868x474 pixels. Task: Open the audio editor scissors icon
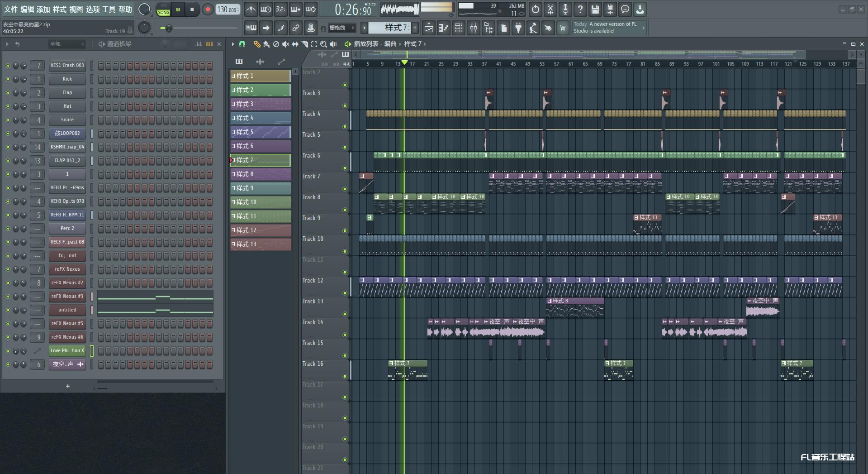coord(550,9)
